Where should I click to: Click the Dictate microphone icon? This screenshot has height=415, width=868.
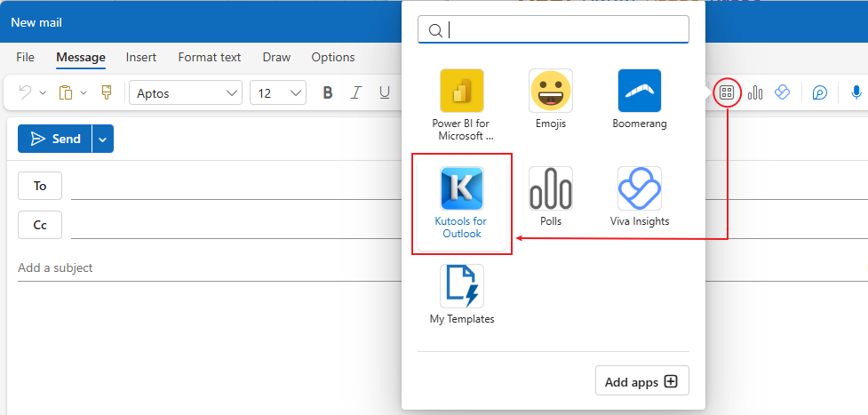[x=856, y=92]
